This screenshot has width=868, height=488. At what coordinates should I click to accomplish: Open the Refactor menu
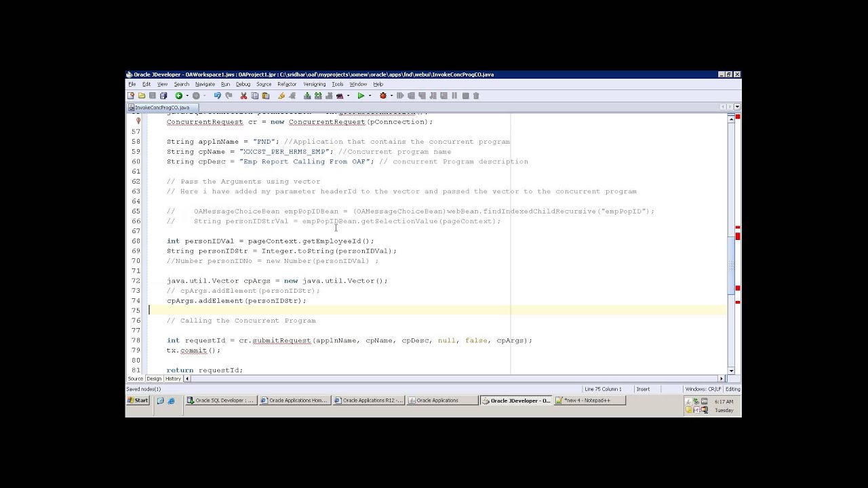coord(287,84)
